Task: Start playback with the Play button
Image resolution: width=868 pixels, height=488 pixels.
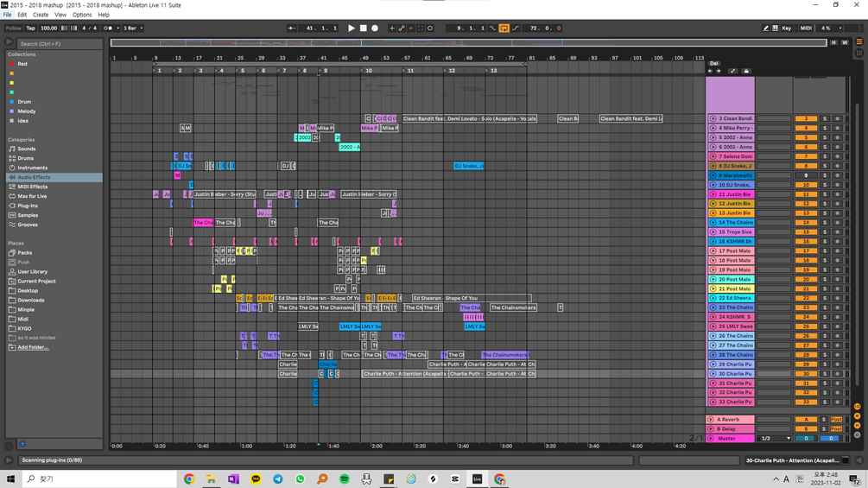Action: tap(351, 28)
